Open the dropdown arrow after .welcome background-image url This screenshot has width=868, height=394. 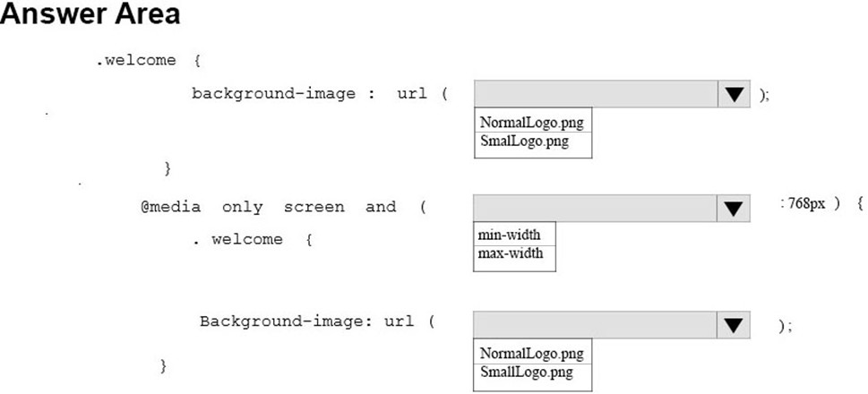click(x=734, y=94)
